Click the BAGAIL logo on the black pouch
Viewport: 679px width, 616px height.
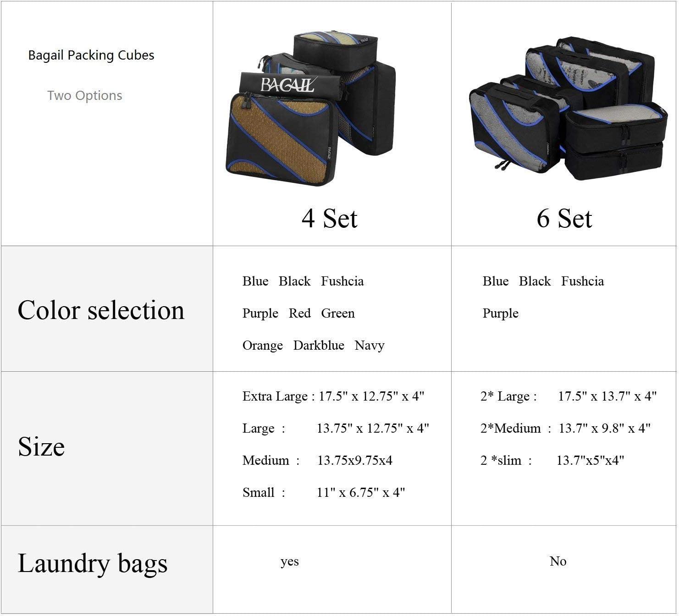pyautogui.click(x=287, y=85)
